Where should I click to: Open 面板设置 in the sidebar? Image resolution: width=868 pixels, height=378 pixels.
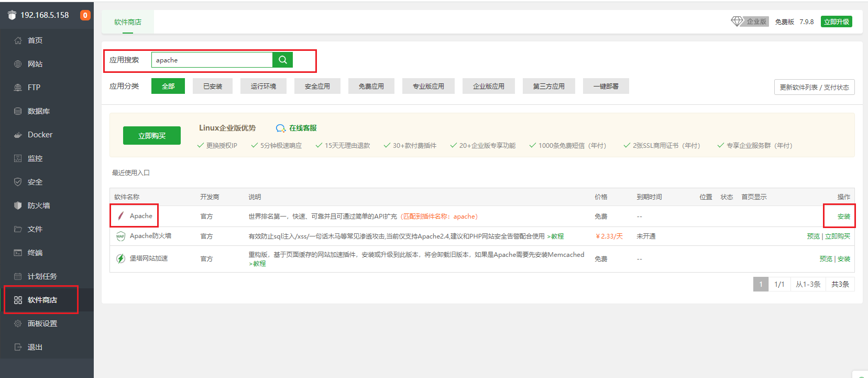pyautogui.click(x=42, y=323)
